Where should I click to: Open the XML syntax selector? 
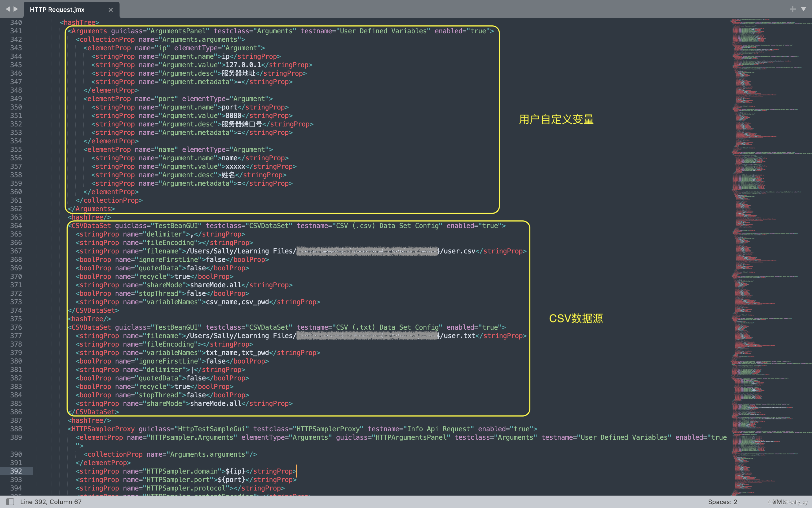coord(779,502)
